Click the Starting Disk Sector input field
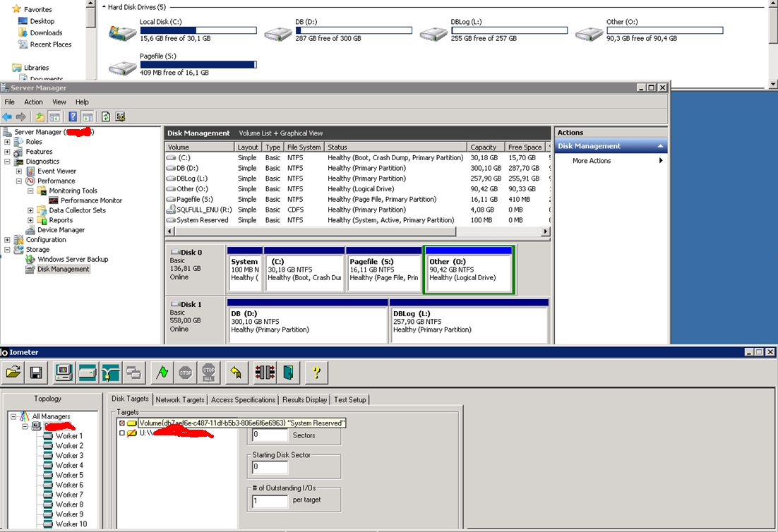The image size is (778, 532). 270,467
